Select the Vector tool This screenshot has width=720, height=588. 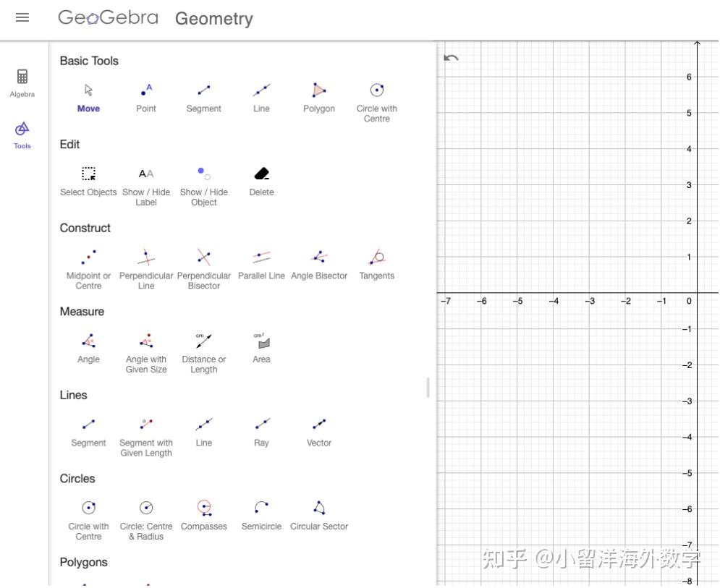coord(318,427)
